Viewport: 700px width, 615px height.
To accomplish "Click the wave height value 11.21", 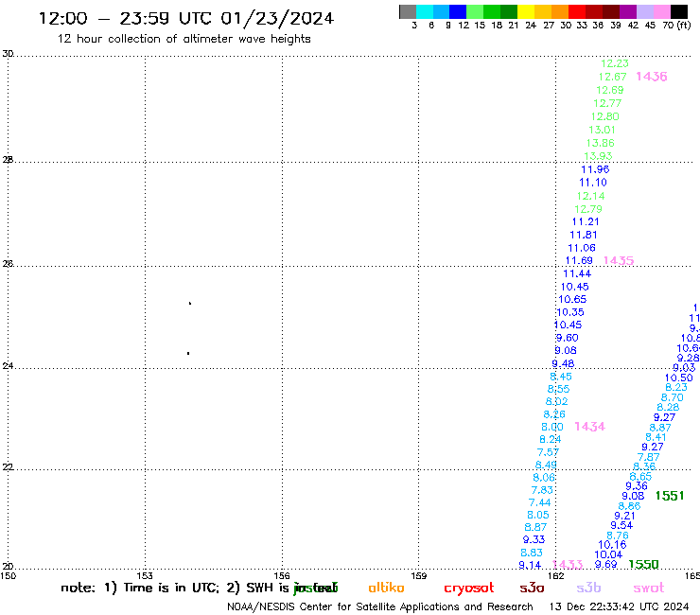I will pyautogui.click(x=586, y=222).
